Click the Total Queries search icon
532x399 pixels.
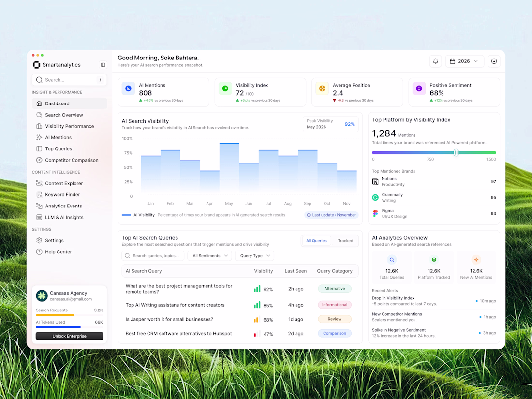(392, 260)
